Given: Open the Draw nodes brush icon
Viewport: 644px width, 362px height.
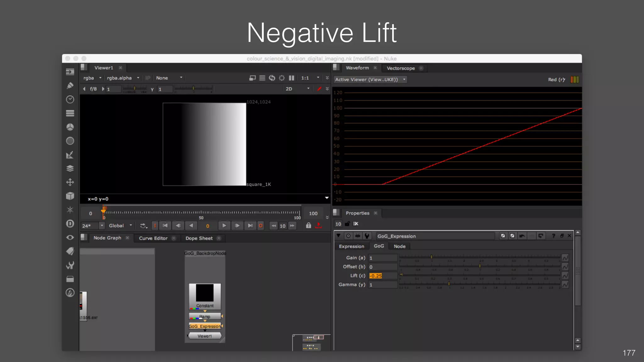Looking at the screenshot, I should click(x=70, y=85).
